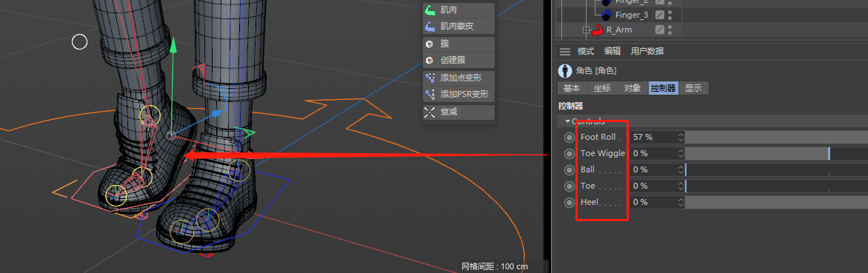Viewport: 868px width, 273px height.
Task: Toggle visibility dots for R_Arm
Action: click(670, 30)
